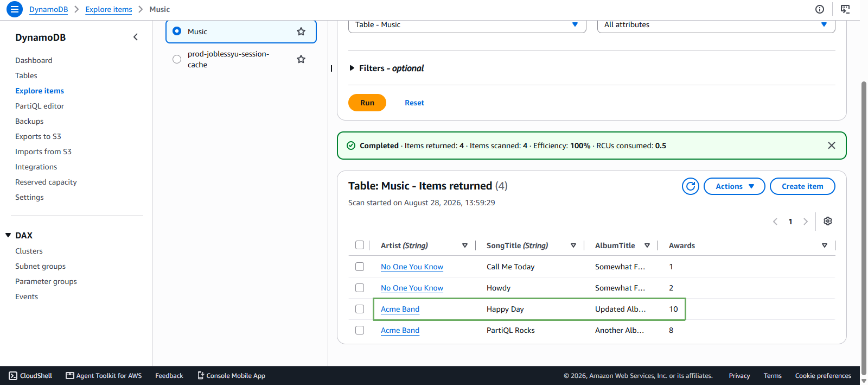Screen dimensions: 868x385
Task: Open DAX Events page
Action: pos(27,296)
